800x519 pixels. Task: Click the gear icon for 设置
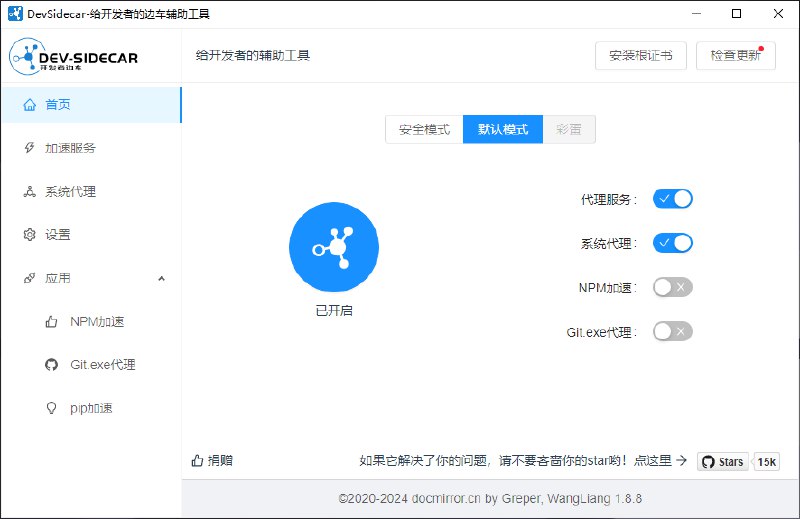click(x=29, y=235)
